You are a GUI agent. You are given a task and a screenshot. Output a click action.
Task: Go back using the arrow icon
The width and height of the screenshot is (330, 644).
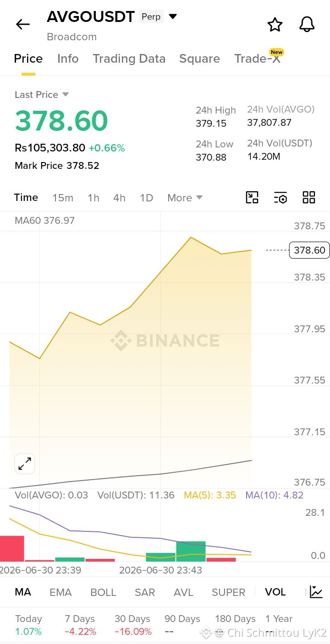point(23,24)
